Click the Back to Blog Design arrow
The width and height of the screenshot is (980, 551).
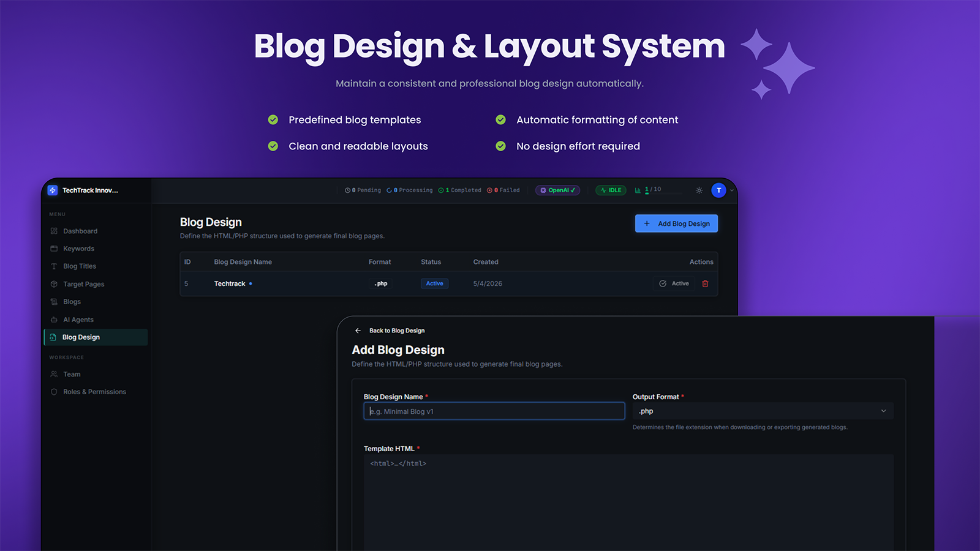[358, 331]
